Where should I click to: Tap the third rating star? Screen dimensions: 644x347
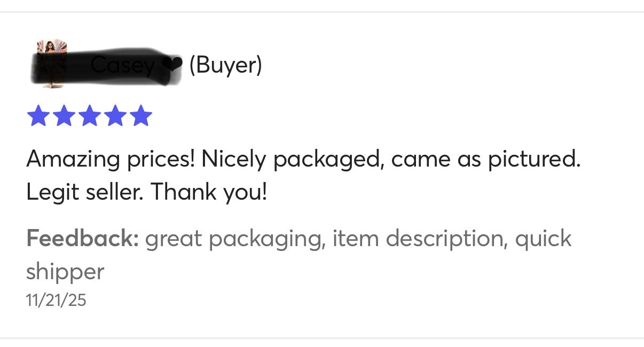(x=89, y=116)
